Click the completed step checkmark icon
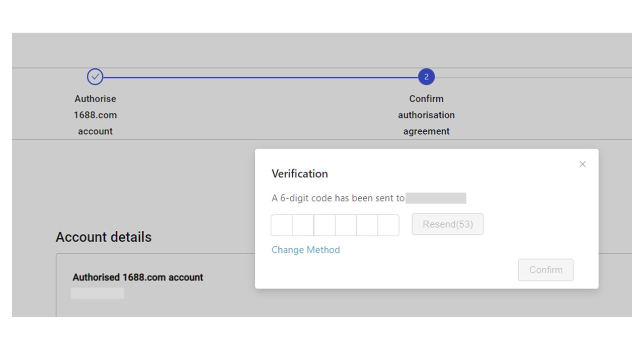This screenshot has width=644, height=362. [95, 77]
